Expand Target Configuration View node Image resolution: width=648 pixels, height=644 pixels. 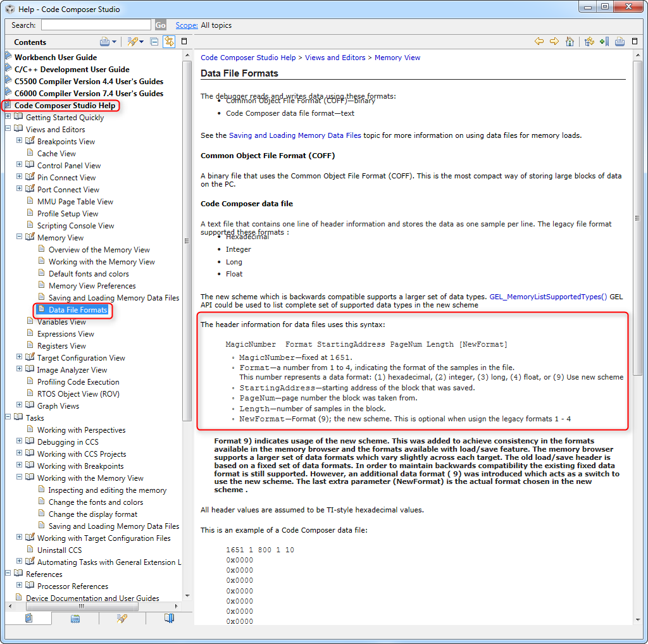point(19,357)
